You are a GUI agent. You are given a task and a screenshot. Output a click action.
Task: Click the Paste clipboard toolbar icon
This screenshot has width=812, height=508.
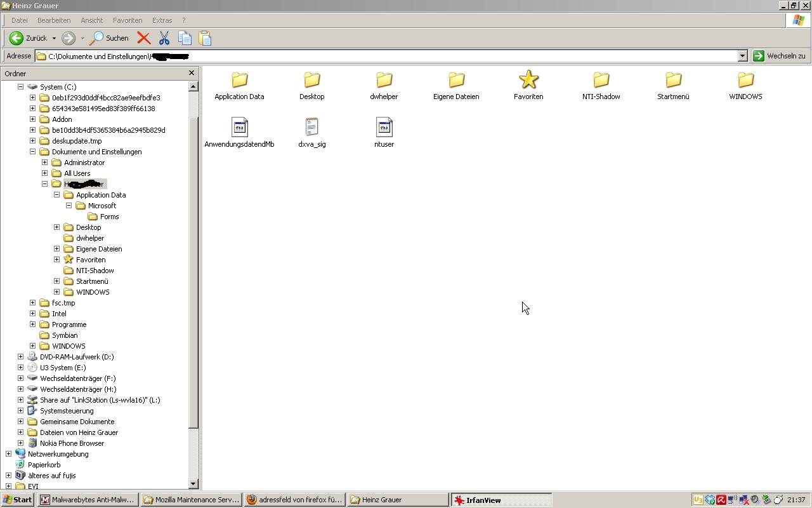coord(205,38)
